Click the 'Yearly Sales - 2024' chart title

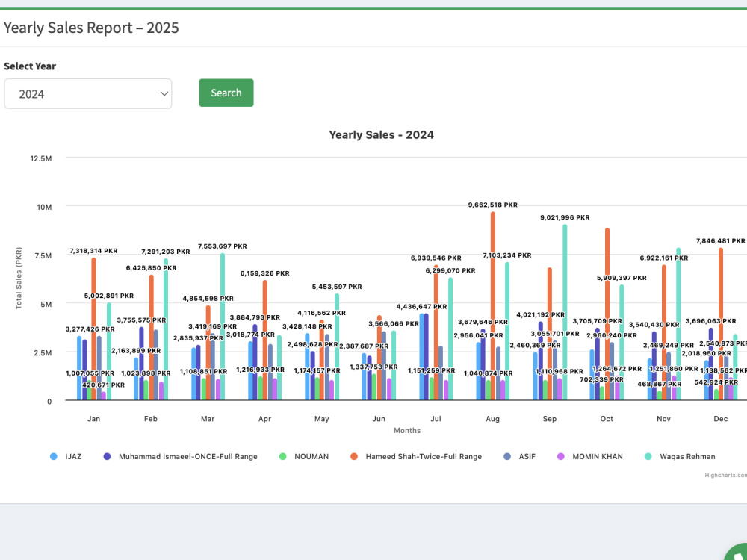(x=381, y=134)
